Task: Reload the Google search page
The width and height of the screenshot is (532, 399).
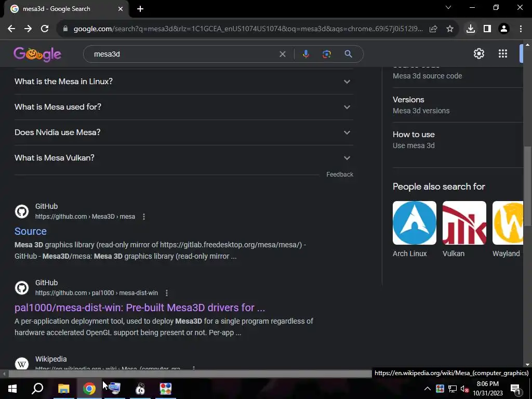Action: 45,29
